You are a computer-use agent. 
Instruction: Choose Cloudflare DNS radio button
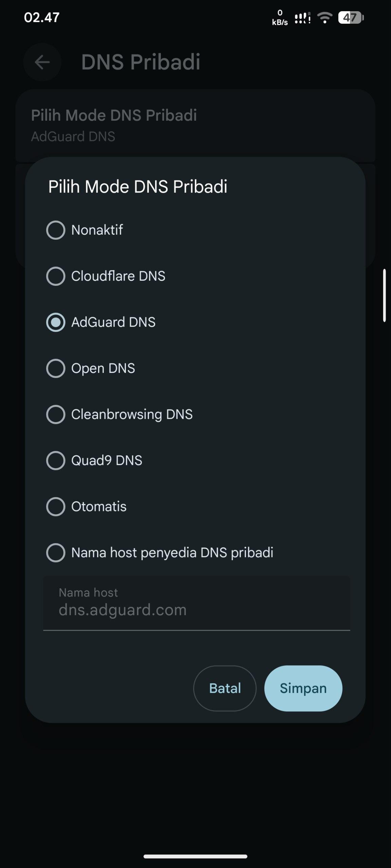tap(56, 276)
